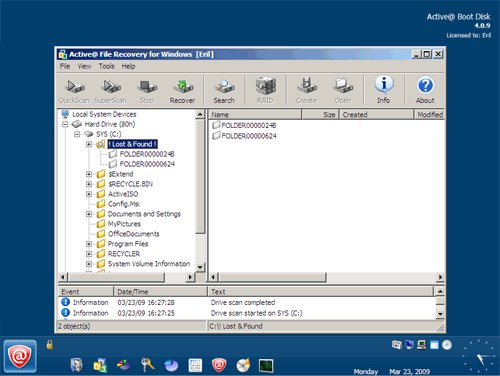Expand the $RECYCLE.BIN folder node
The image size is (500, 376).
point(89,184)
